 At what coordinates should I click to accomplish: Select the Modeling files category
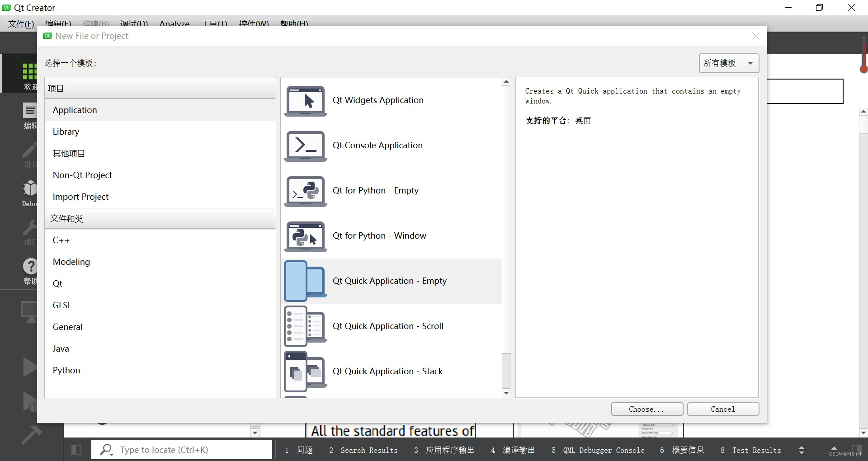click(160, 262)
